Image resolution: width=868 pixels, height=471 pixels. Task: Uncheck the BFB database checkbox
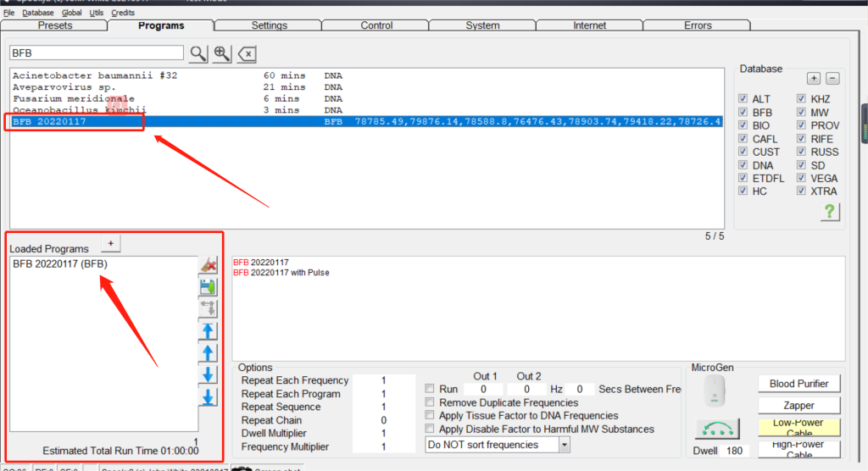(743, 113)
